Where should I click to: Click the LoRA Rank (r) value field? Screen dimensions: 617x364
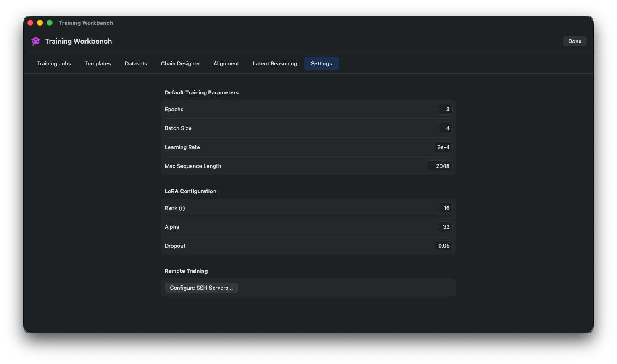coord(446,208)
